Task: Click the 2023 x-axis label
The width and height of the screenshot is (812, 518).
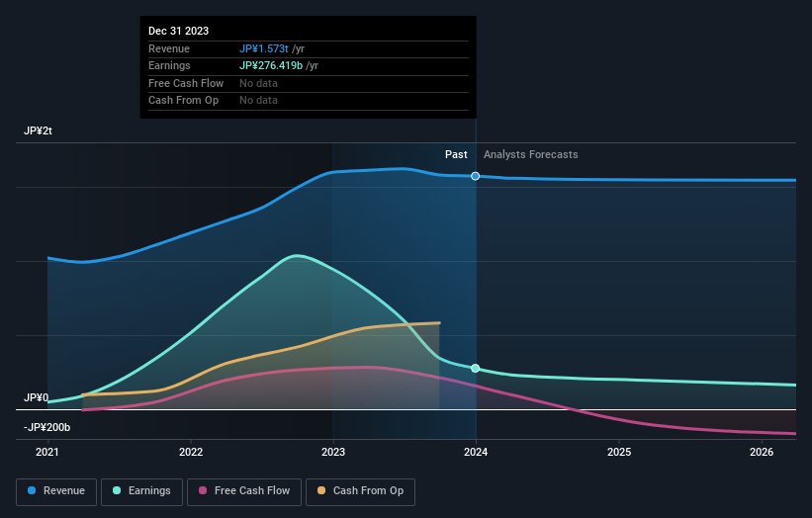Action: (x=333, y=452)
